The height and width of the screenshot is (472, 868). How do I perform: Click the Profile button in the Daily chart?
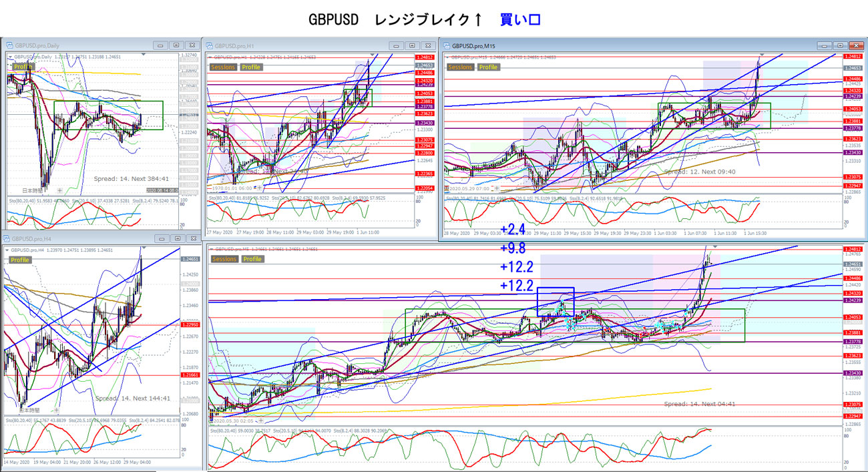click(x=23, y=67)
